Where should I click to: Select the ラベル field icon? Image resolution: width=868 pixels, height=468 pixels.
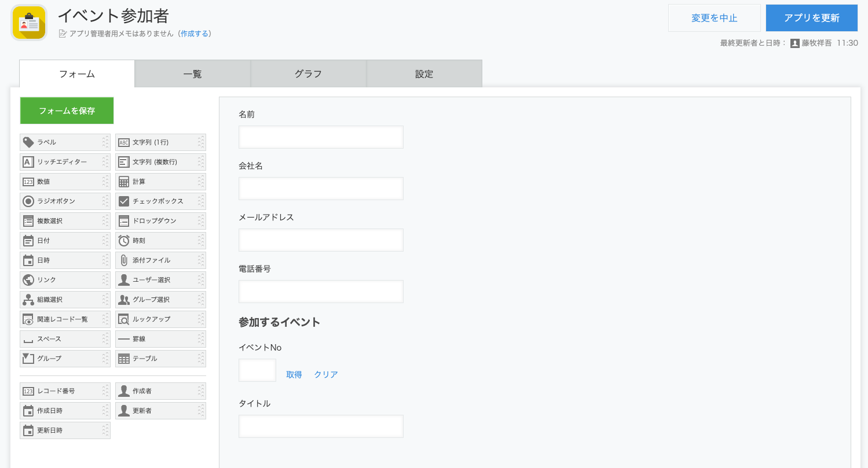28,142
